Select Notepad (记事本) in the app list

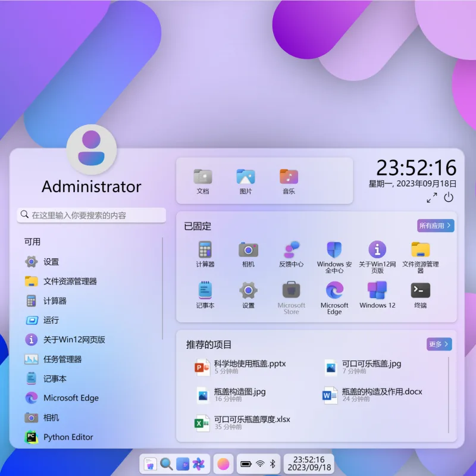click(x=91, y=378)
